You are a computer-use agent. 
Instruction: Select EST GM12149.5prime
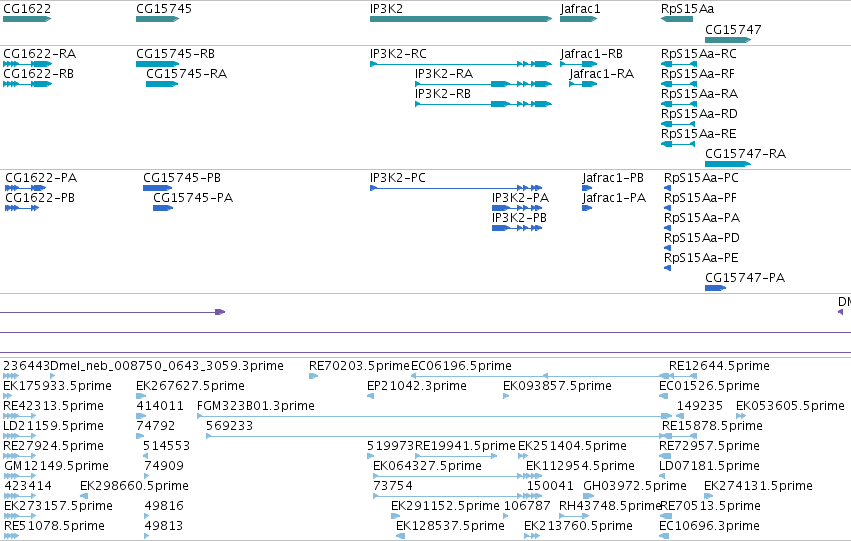click(x=56, y=467)
